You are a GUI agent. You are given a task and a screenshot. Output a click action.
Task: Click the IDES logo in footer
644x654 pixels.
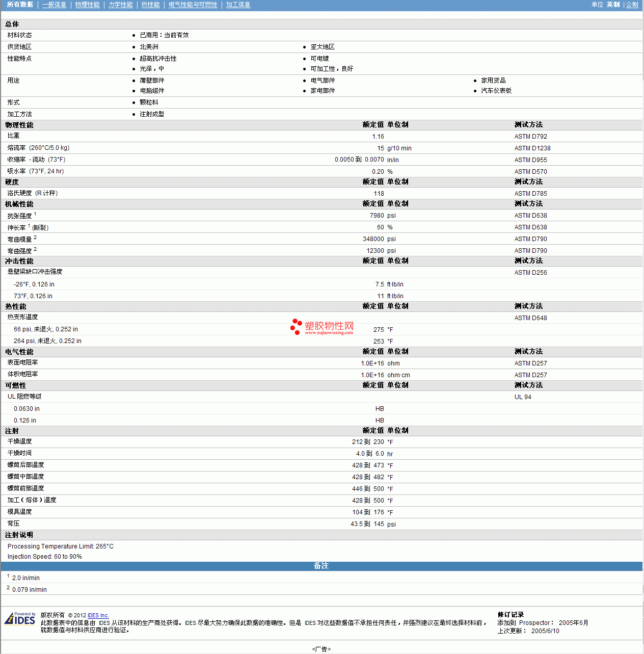point(20,618)
